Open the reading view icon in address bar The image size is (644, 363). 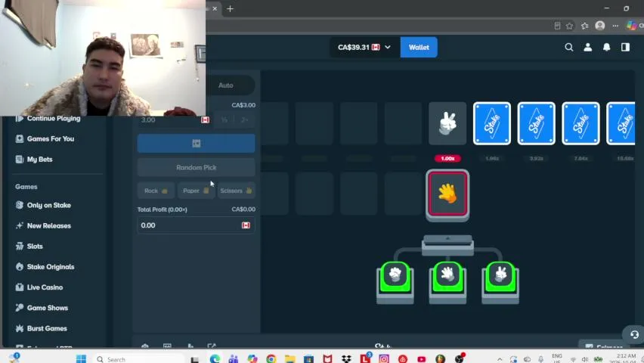[557, 26]
